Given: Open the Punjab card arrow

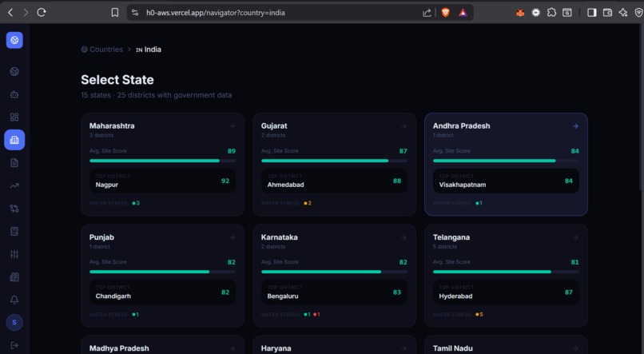Looking at the screenshot, I should click(x=233, y=237).
